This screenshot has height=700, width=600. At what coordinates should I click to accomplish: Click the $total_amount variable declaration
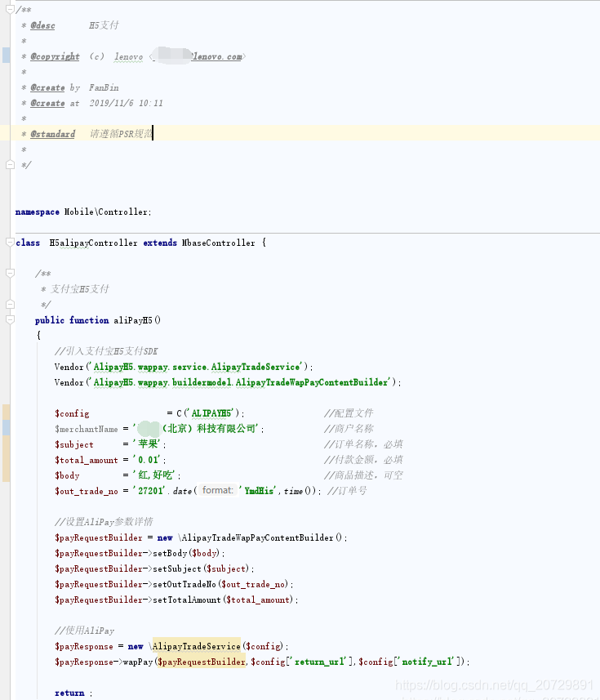point(87,460)
